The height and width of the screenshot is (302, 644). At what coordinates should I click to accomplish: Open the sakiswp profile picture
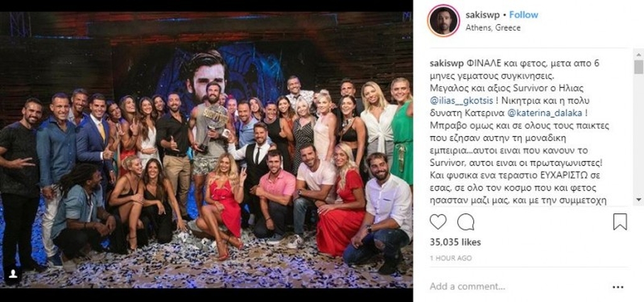[443, 21]
